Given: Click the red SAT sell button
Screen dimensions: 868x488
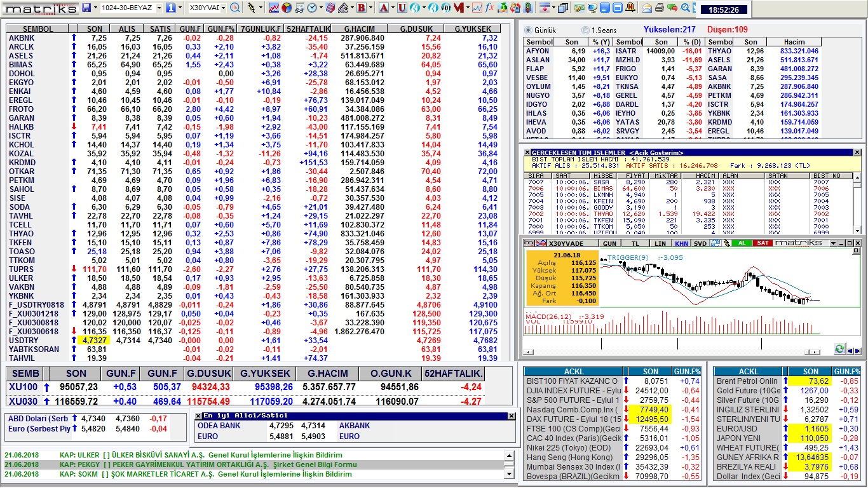Looking at the screenshot, I should click(763, 243).
